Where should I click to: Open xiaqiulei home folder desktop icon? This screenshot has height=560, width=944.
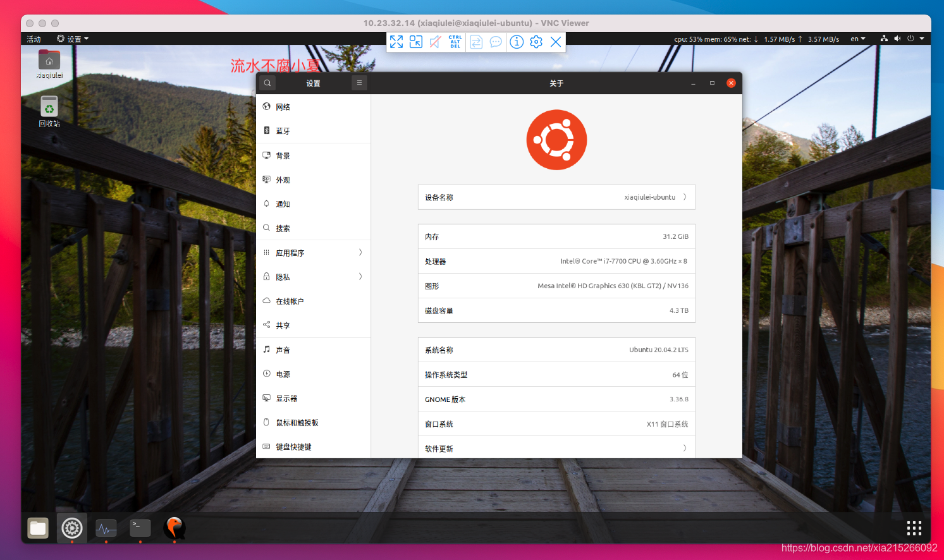pos(49,64)
